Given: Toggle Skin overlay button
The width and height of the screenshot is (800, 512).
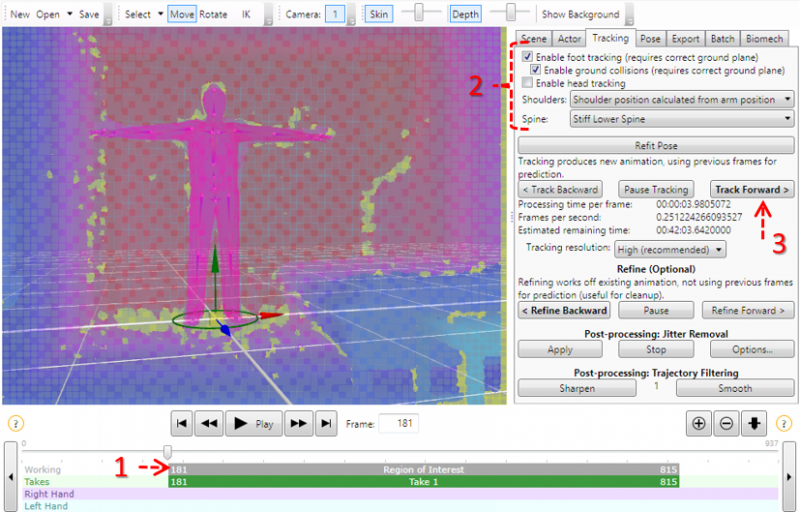Looking at the screenshot, I should (x=379, y=14).
